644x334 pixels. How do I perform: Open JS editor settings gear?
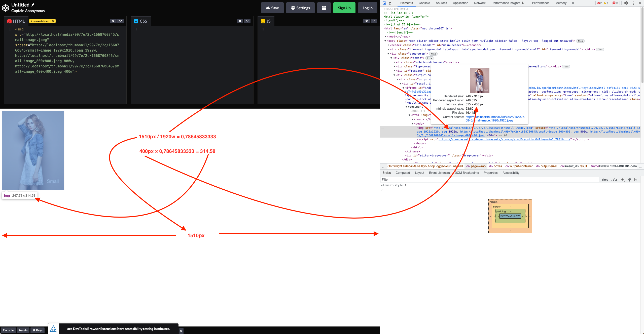click(367, 21)
